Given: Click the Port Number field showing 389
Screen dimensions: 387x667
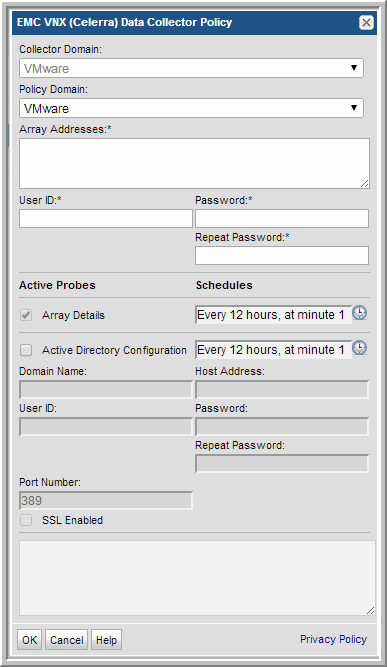Looking at the screenshot, I should 106,501.
